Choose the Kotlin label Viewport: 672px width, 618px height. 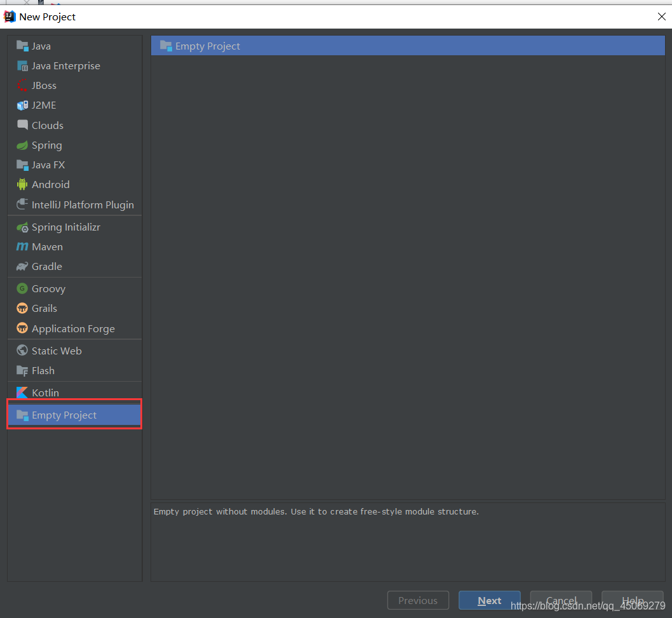(x=46, y=393)
